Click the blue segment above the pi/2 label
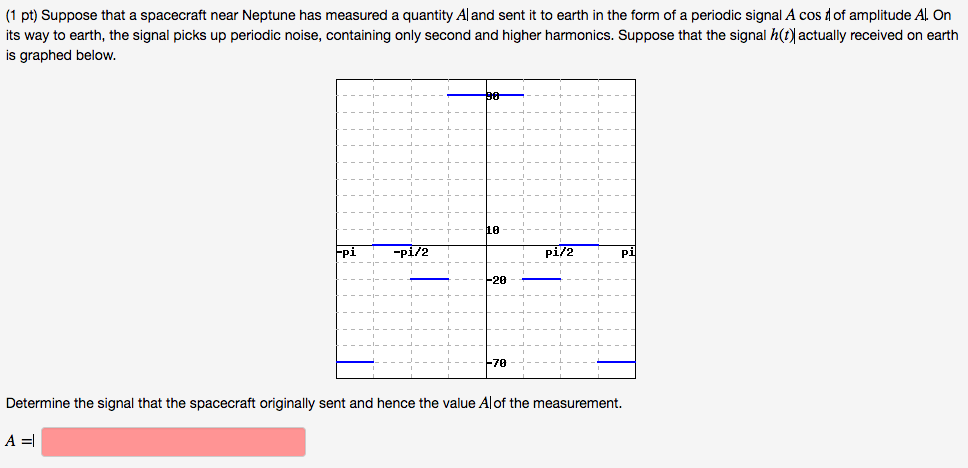968x468 pixels. [x=579, y=244]
